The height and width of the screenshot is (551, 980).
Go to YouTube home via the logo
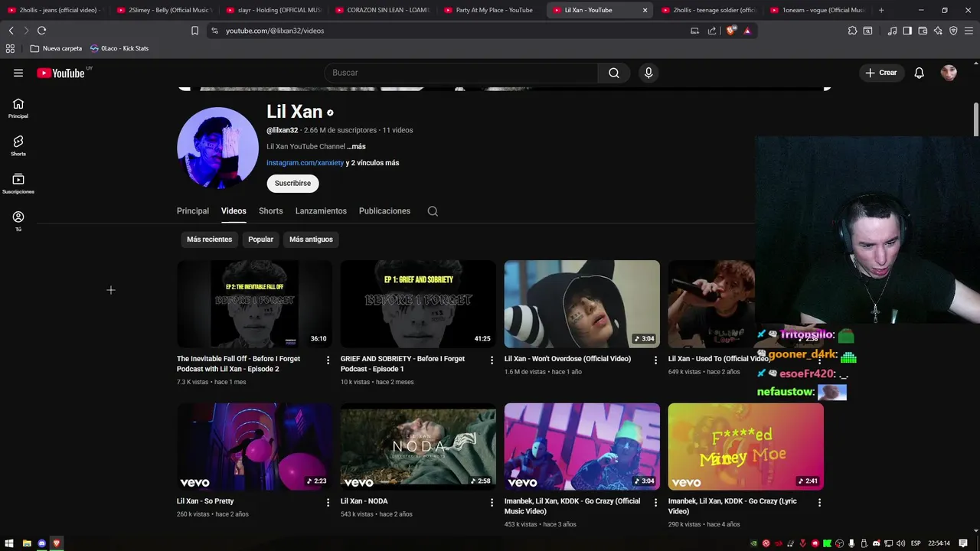point(60,73)
